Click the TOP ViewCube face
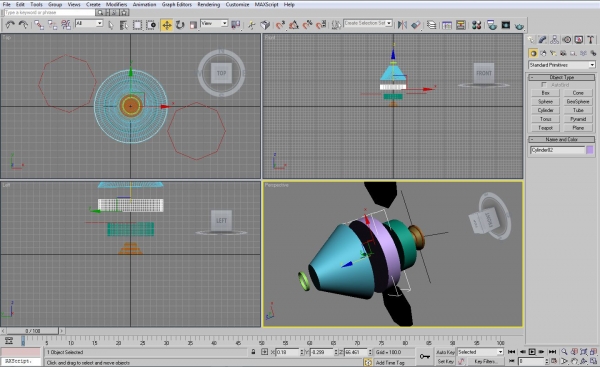The image size is (600, 367). 222,73
